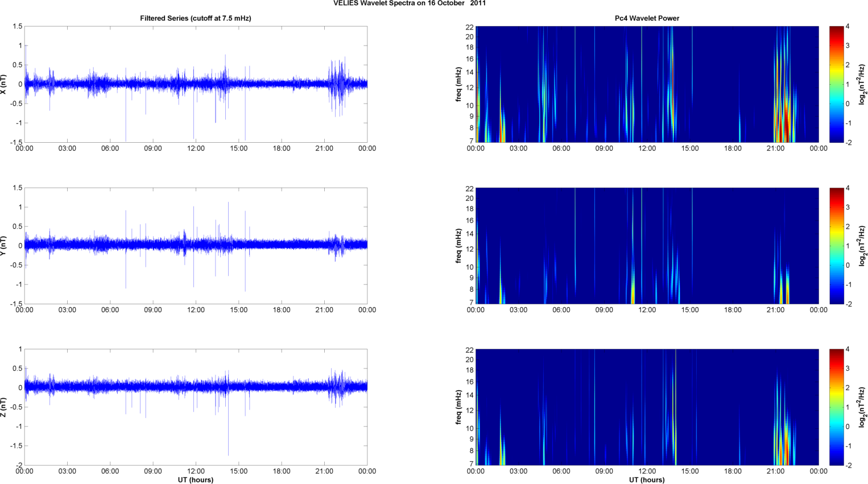
Task: Click the top wavelet power spectrogram
Action: click(x=647, y=84)
